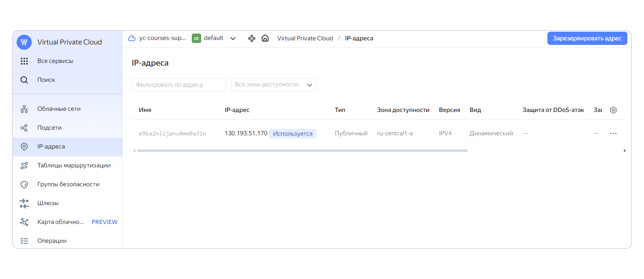The image size is (644, 279).
Task: Click the left scroll arrow of the table
Action: tap(134, 150)
